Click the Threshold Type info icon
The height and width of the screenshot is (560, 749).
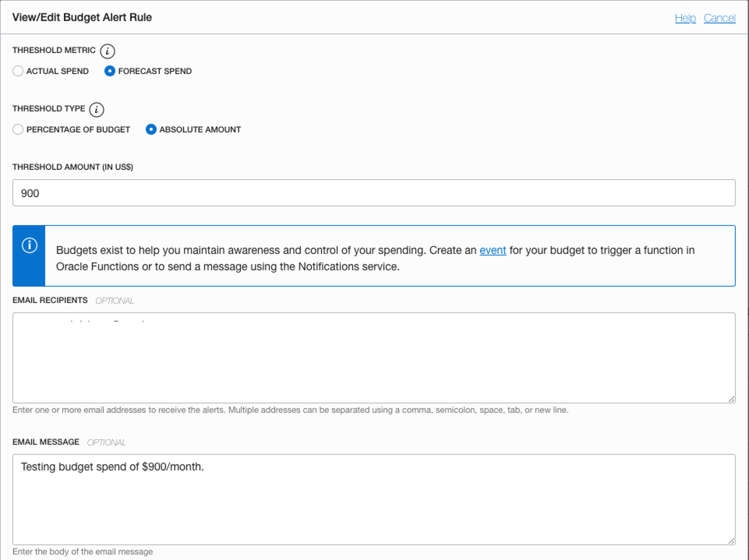[x=98, y=110]
